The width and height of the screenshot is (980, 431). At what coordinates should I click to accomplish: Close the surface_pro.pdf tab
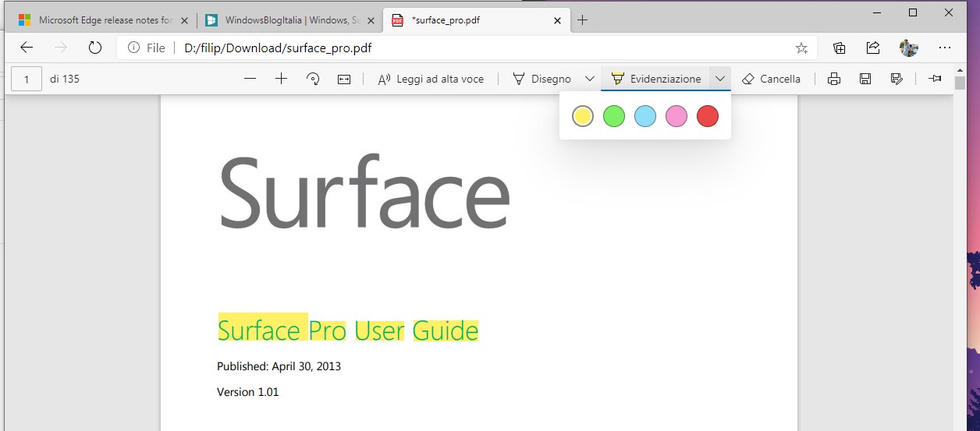click(557, 20)
